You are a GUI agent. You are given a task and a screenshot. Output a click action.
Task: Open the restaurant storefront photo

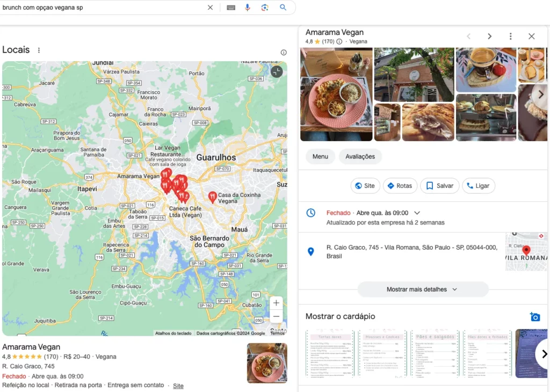pos(414,75)
